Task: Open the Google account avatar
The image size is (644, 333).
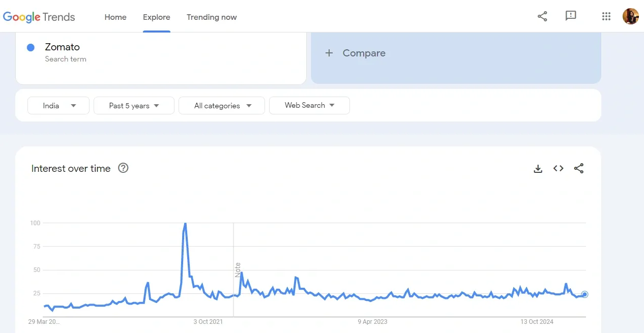Action: click(x=630, y=16)
